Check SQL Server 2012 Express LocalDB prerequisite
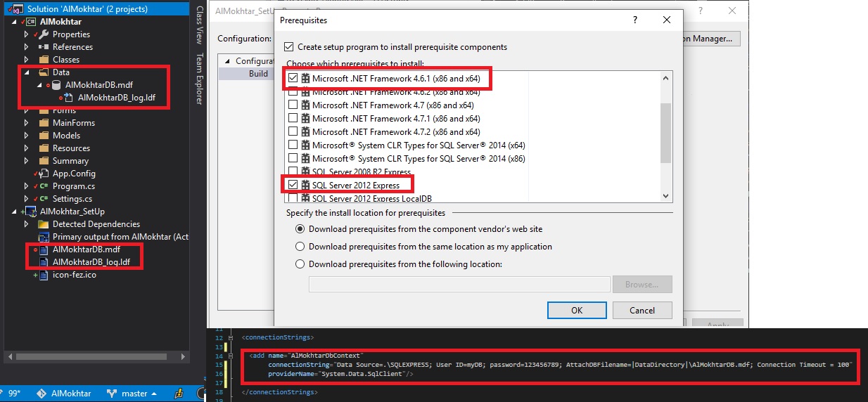The width and height of the screenshot is (868, 402). 293,198
